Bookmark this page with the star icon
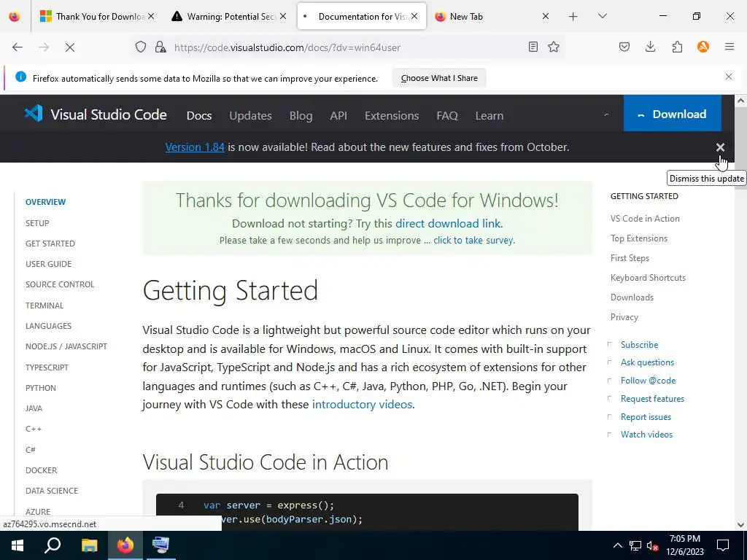 (554, 47)
